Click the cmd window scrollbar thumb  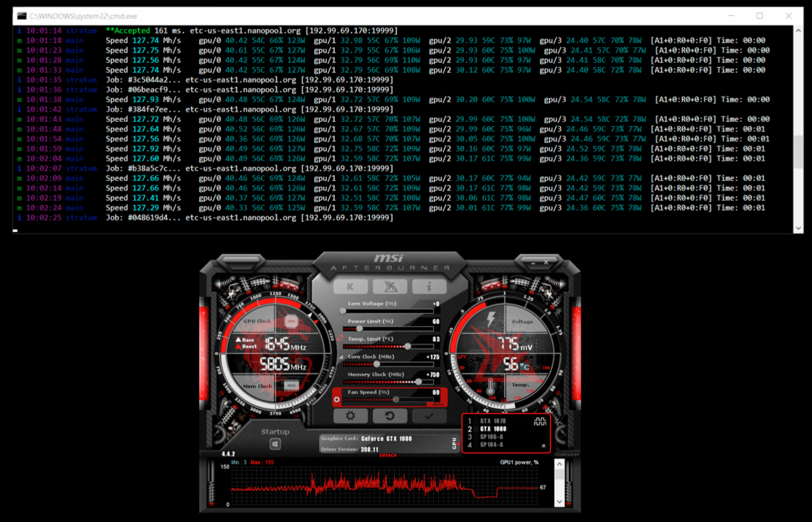798,153
